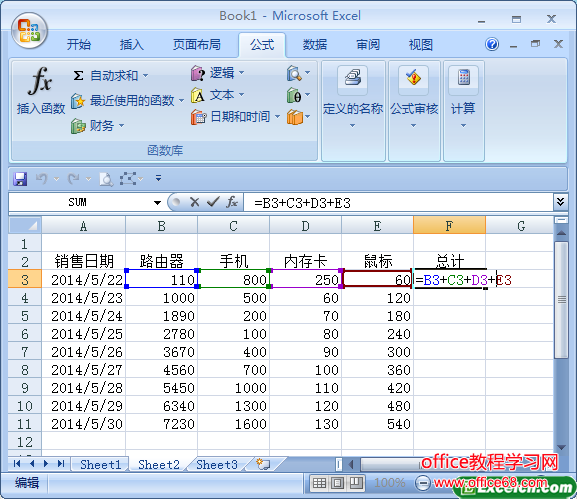Image resolution: width=577 pixels, height=499 pixels.
Task: Open Lookup and Reference functions icon
Action: coord(294,73)
